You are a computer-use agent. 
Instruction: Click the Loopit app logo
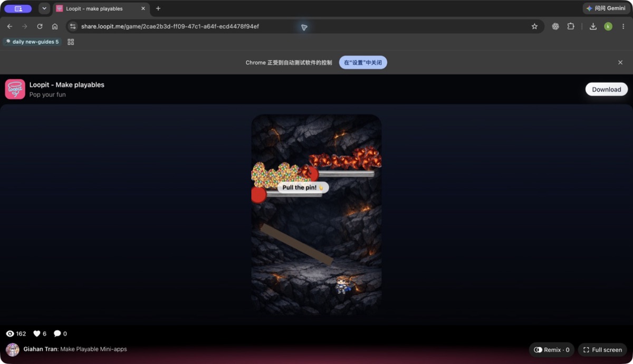(15, 89)
